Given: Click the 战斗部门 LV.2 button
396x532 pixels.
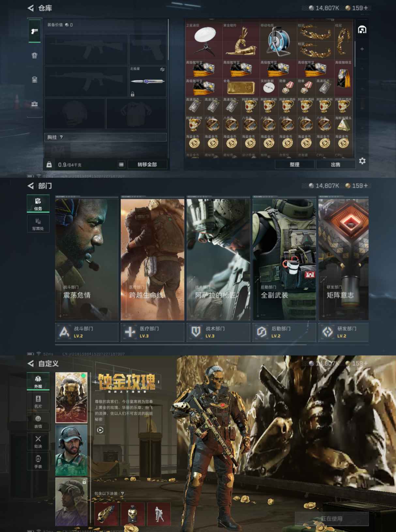Looking at the screenshot, I should click(86, 332).
